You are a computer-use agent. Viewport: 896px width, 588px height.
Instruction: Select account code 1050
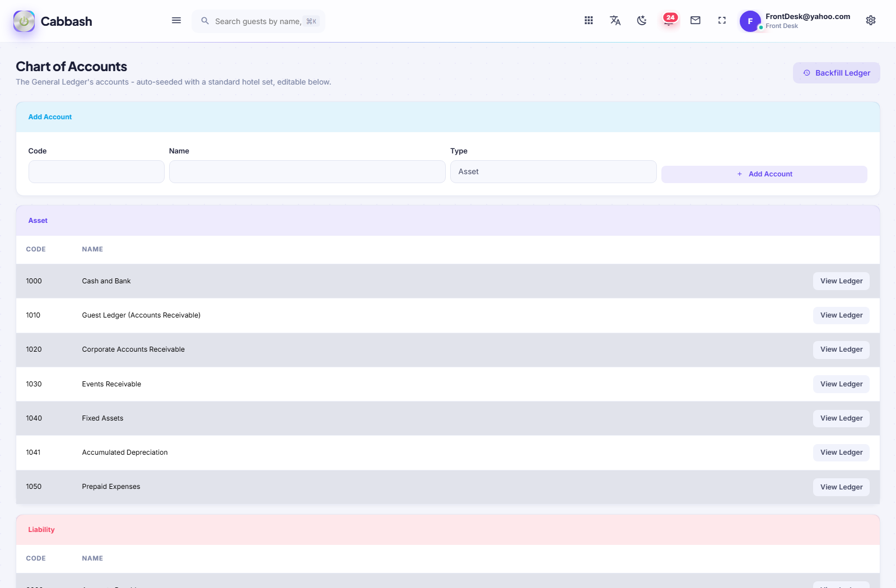click(34, 487)
